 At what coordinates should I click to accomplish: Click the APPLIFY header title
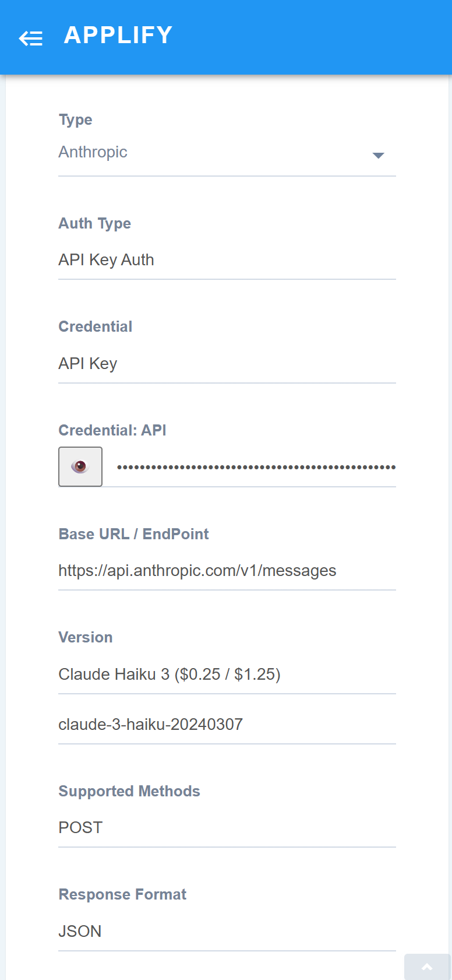point(118,36)
